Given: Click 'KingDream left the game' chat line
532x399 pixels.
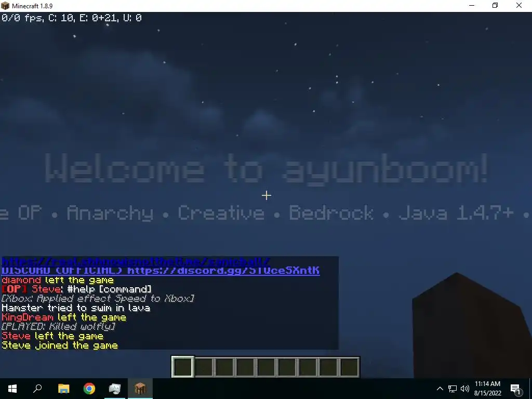Looking at the screenshot, I should pyautogui.click(x=64, y=317).
